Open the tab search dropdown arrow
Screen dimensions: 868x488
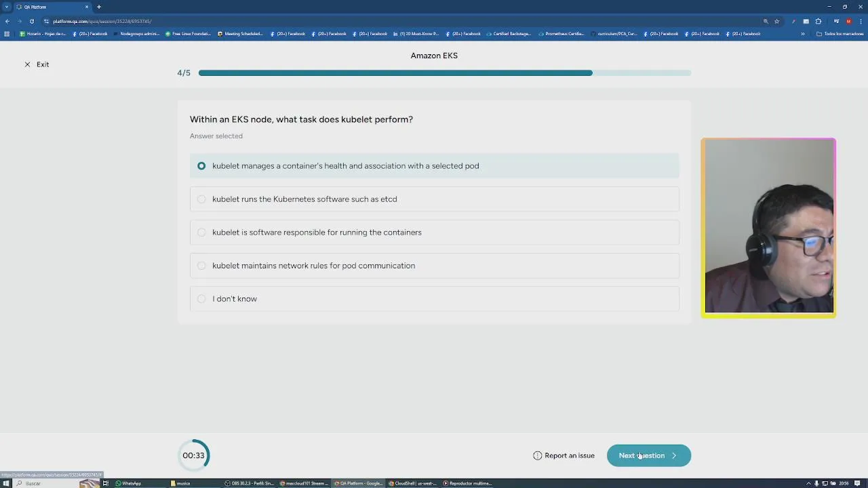pyautogui.click(x=7, y=7)
